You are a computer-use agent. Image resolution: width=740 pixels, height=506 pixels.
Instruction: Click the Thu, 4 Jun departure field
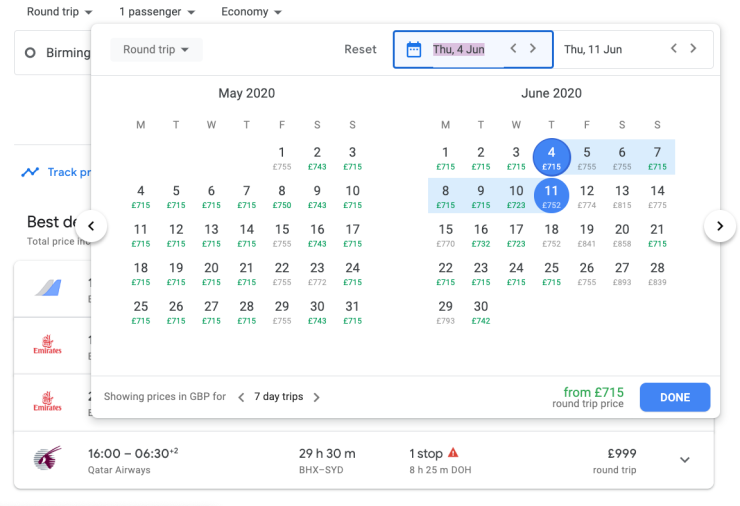pos(459,49)
